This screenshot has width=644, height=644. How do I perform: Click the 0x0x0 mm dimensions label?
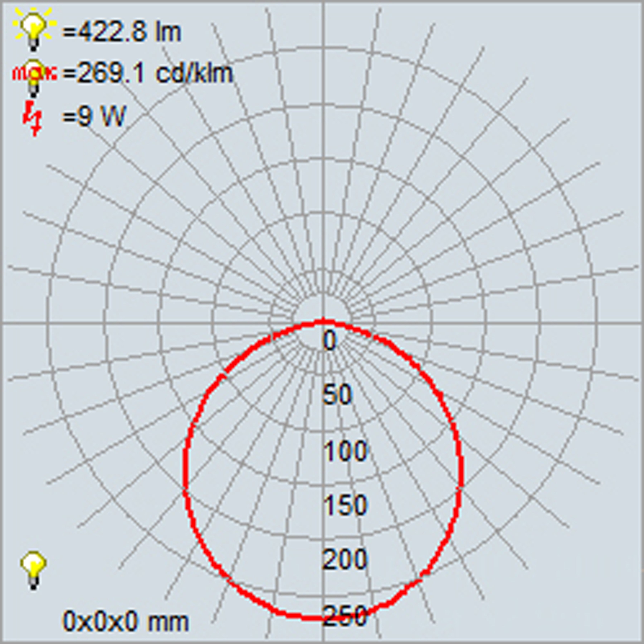tap(125, 621)
